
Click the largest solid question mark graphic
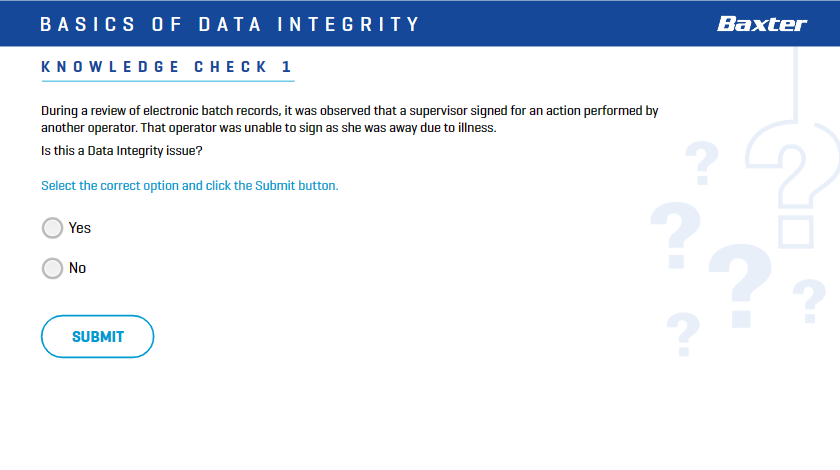[x=740, y=286]
